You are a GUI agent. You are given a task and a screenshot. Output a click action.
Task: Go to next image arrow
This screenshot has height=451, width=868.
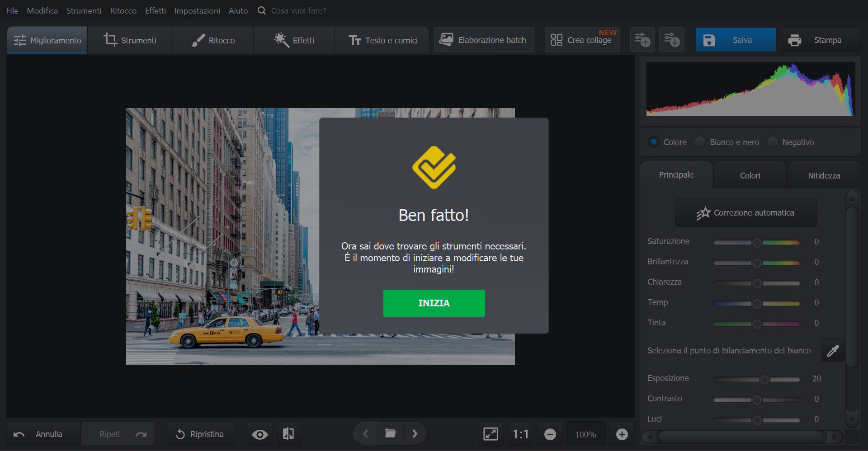(x=415, y=434)
